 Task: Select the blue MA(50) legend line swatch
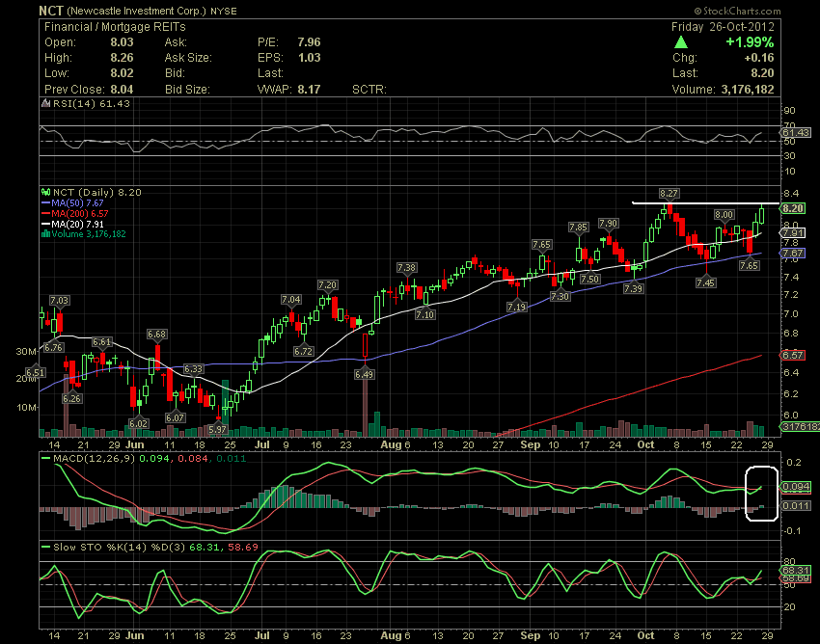(45, 202)
